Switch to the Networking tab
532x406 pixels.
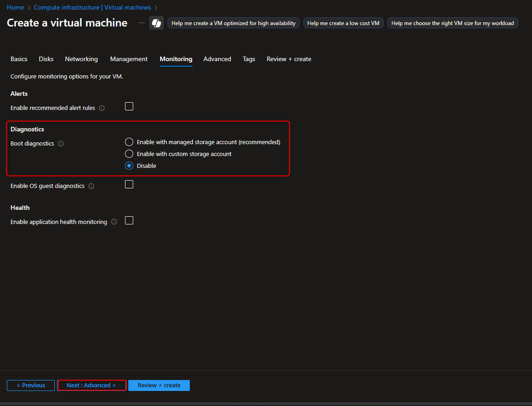81,59
